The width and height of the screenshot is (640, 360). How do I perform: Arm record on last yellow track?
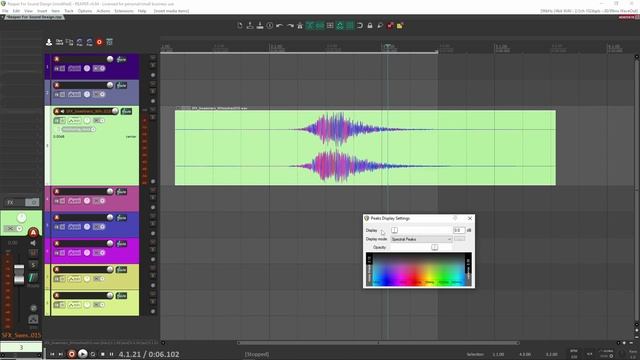[57, 296]
